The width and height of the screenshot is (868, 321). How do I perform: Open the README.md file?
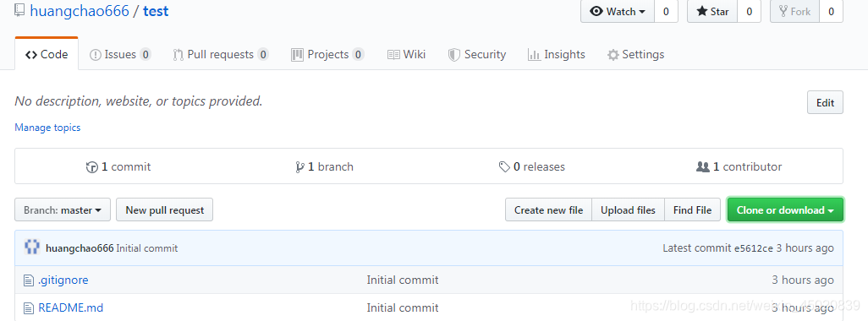(x=71, y=307)
